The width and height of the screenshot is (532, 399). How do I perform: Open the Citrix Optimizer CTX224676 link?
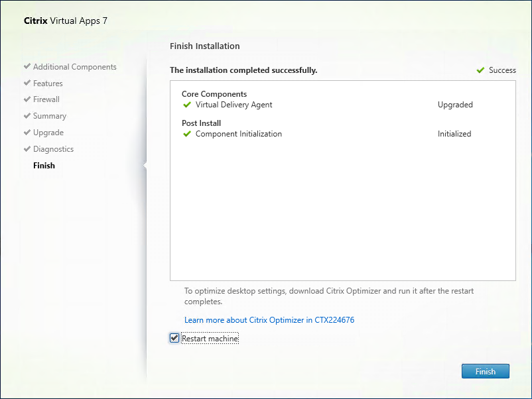click(269, 320)
